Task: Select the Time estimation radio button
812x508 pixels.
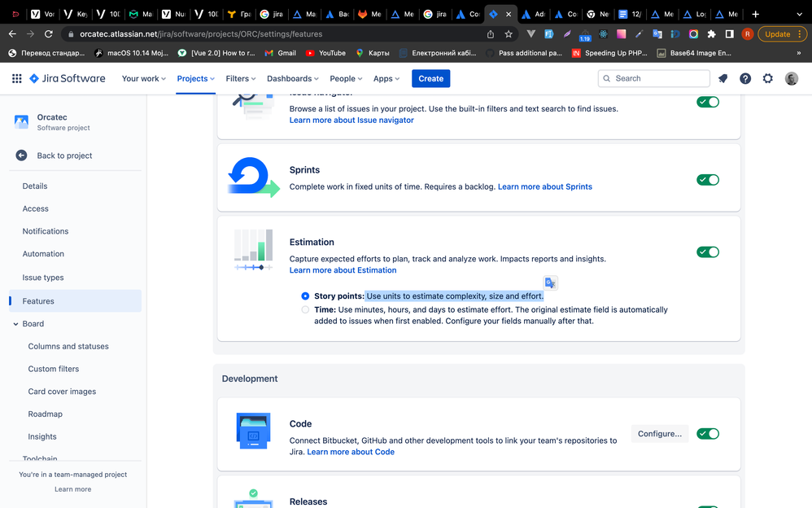Action: [x=305, y=309]
